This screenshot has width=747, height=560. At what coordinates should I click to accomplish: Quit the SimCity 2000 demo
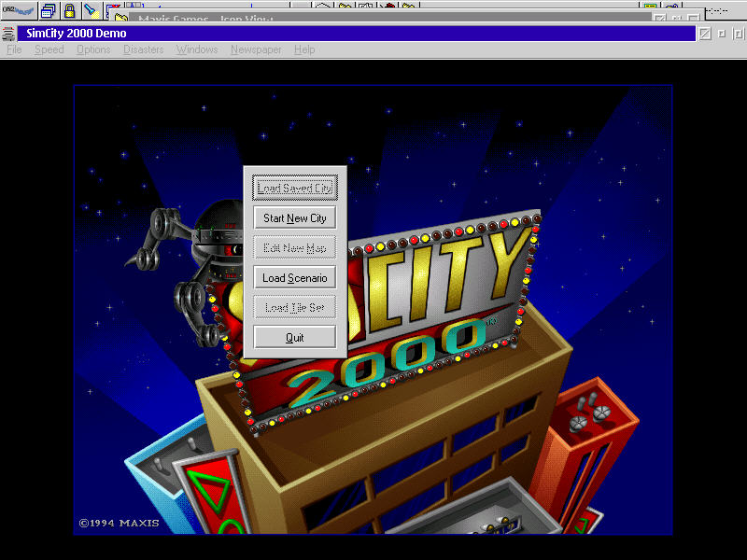294,338
